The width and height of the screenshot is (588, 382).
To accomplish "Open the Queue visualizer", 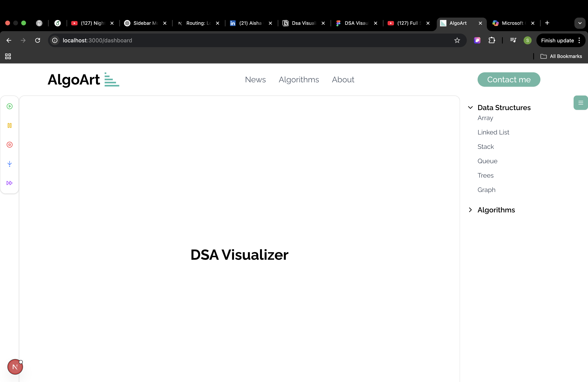I will [x=487, y=161].
